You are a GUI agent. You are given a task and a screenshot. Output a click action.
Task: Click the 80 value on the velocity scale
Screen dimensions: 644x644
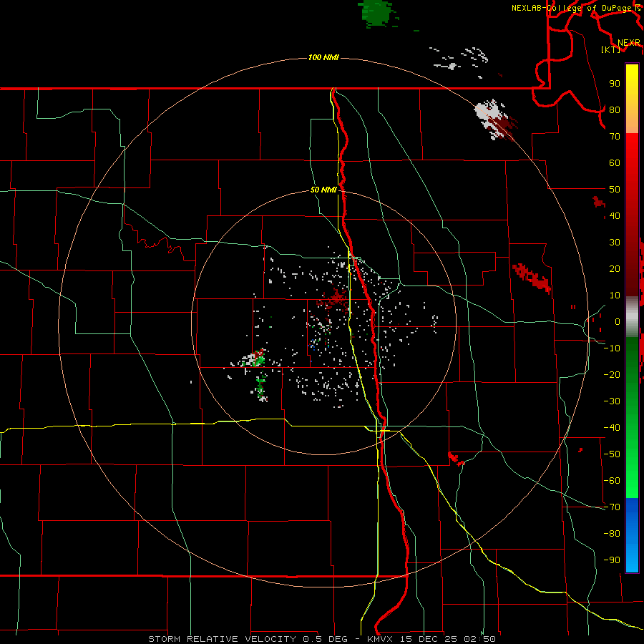pyautogui.click(x=615, y=110)
